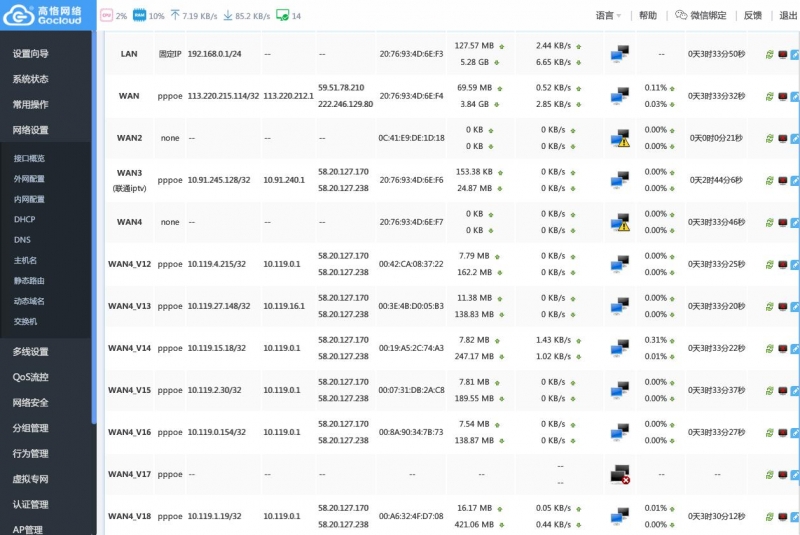Click disconnected status icon for WAN4_V17
This screenshot has width=800, height=535.
621,474
